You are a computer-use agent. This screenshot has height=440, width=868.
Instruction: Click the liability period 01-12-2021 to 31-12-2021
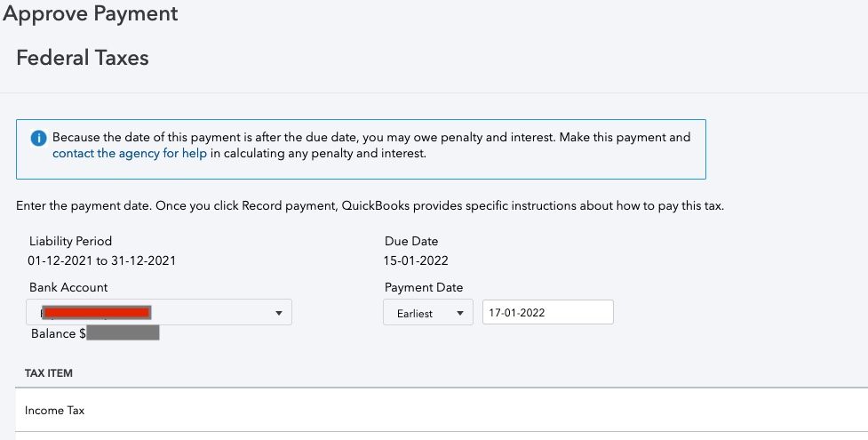click(102, 260)
